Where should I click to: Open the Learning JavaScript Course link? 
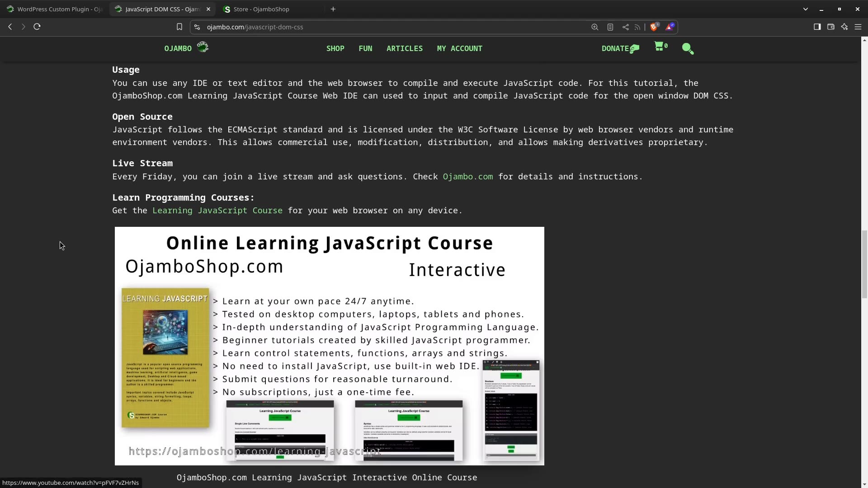coord(217,211)
